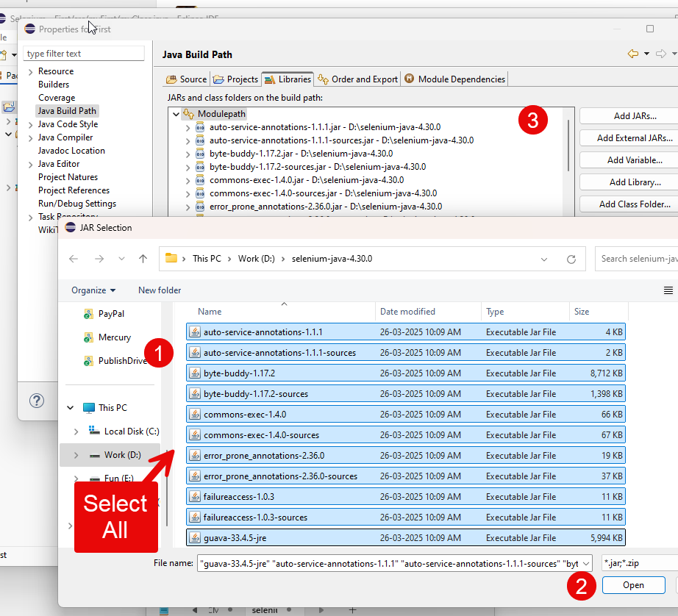Image resolution: width=678 pixels, height=616 pixels.
Task: Open the file type filter dropdown
Action: point(638,564)
